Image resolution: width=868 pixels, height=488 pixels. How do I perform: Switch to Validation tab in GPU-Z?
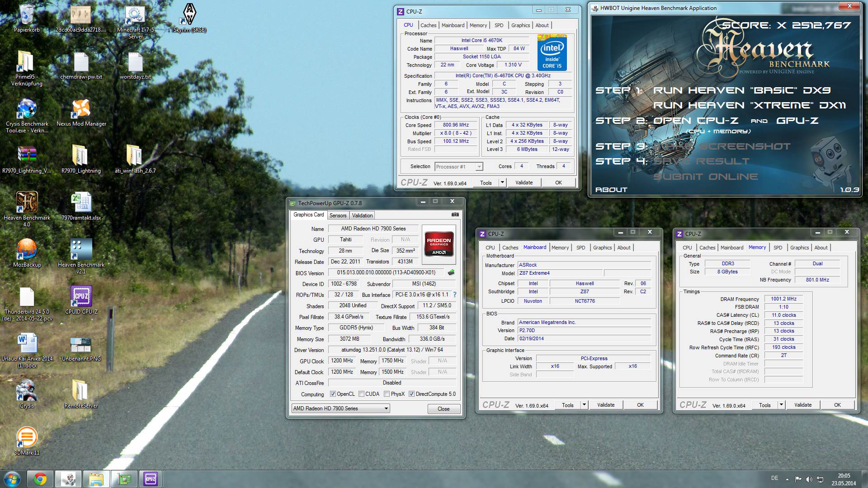pos(362,216)
